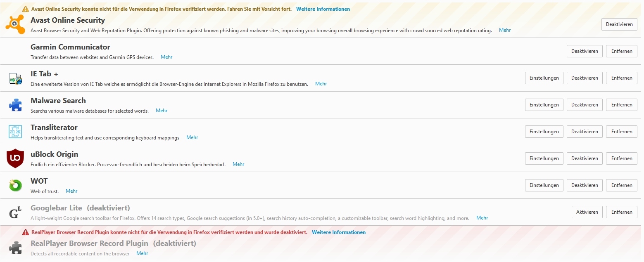644x262 pixels.
Task: Click 'Helps transliterating text' description
Action: [105, 138]
